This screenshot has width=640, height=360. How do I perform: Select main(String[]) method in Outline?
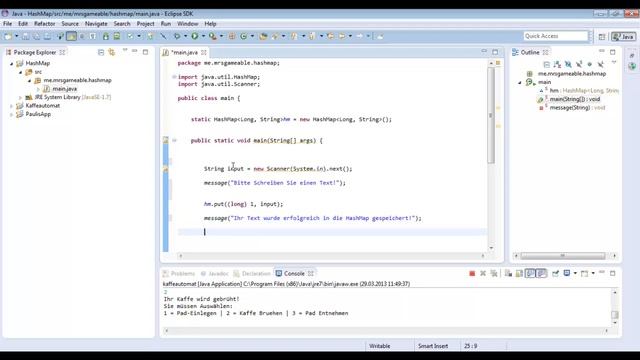574,99
